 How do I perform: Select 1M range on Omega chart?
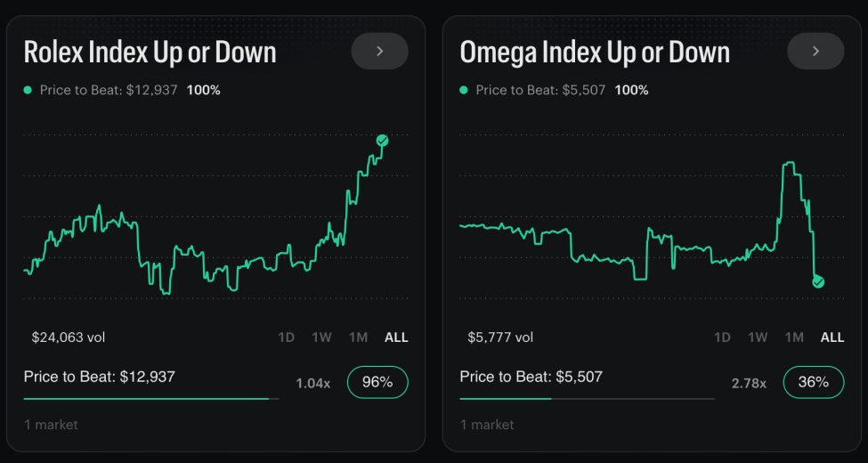point(794,337)
